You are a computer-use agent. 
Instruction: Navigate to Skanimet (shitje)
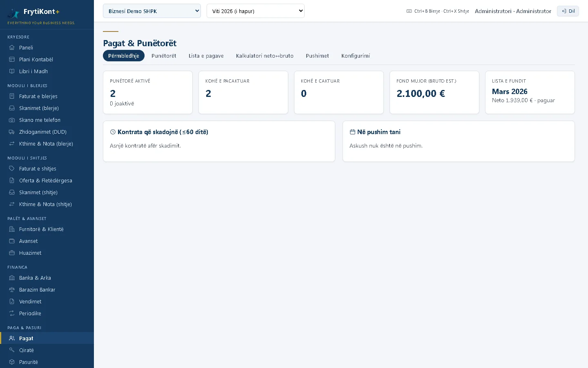click(x=47, y=192)
